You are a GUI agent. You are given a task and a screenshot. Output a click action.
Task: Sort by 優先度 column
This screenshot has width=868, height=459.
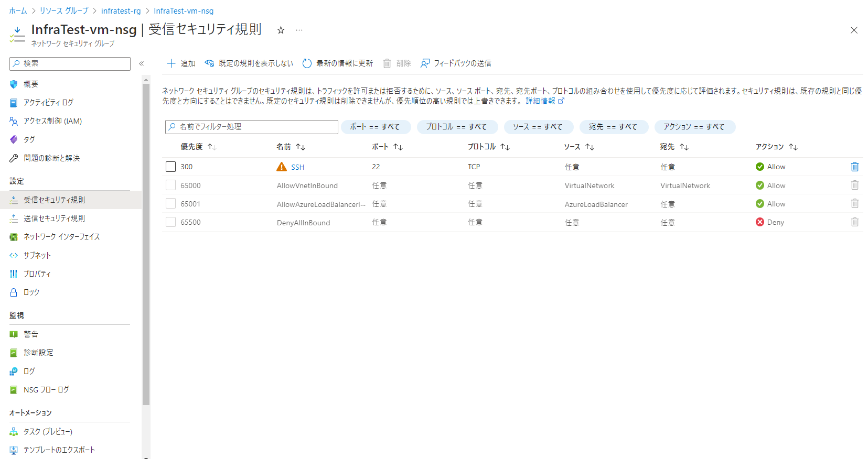tap(198, 147)
